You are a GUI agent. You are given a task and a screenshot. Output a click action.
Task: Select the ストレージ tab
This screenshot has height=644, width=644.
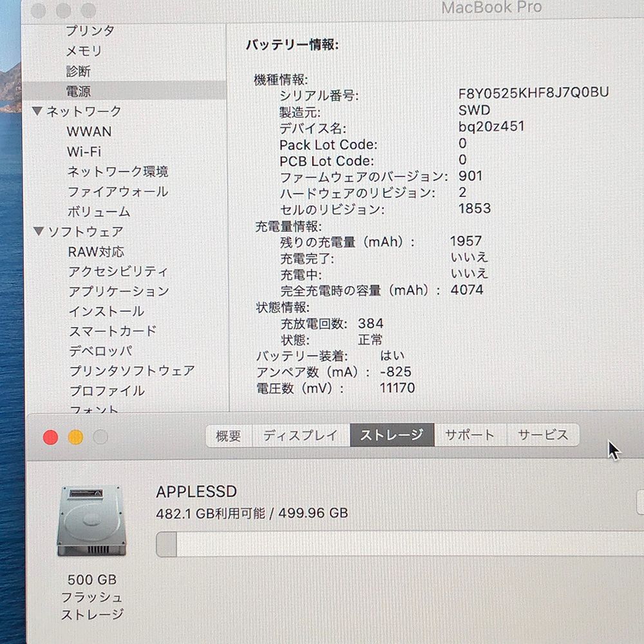point(392,435)
